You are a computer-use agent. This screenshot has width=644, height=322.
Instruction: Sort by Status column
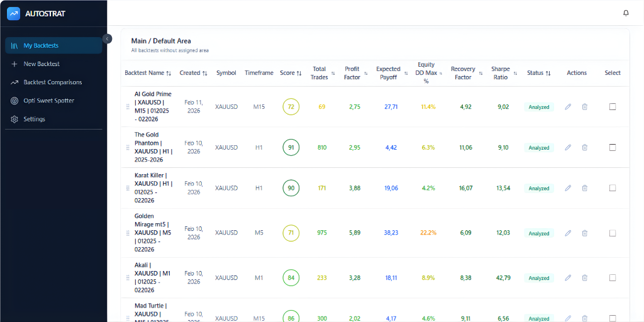(x=539, y=73)
